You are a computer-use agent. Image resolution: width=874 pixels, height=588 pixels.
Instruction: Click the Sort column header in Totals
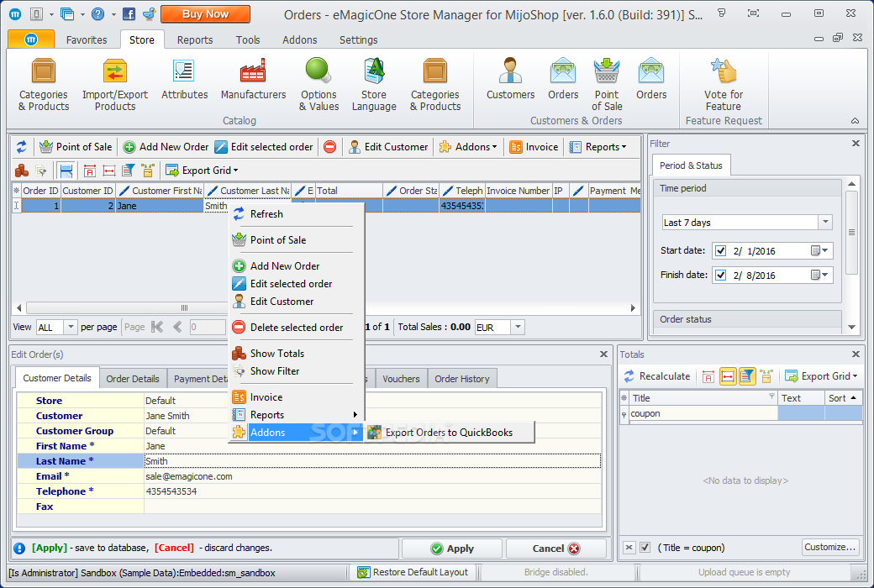(844, 398)
